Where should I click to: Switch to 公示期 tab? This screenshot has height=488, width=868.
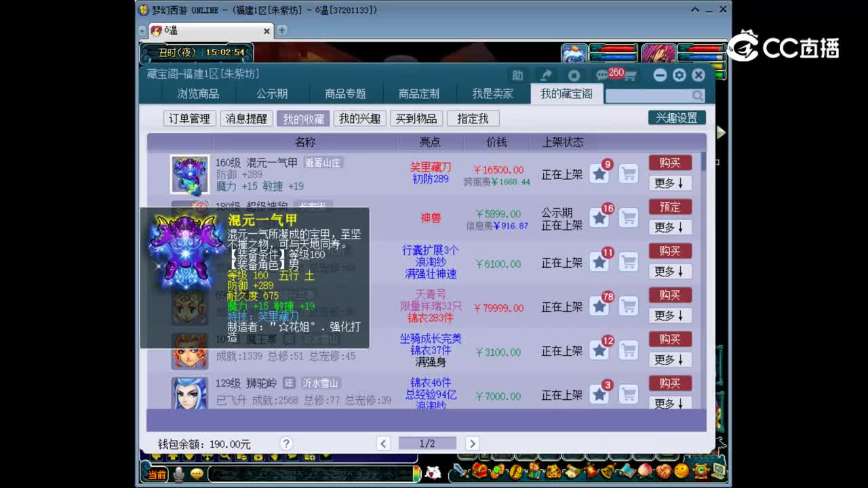[272, 94]
